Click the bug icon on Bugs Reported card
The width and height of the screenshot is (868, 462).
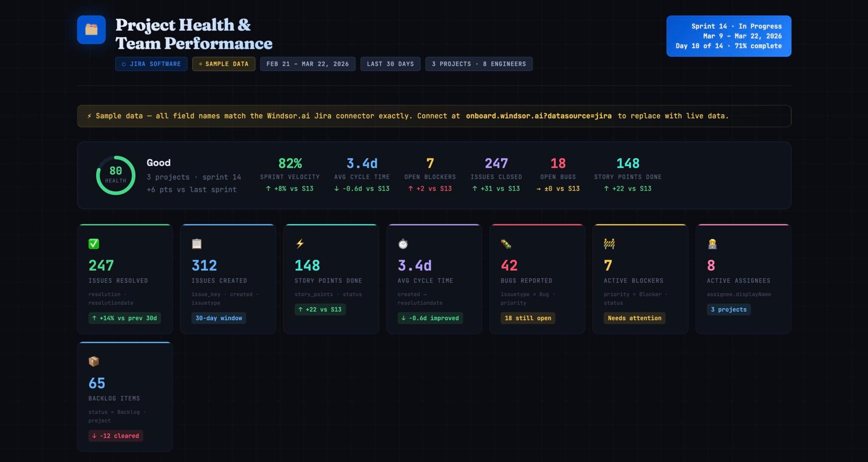[x=506, y=244]
